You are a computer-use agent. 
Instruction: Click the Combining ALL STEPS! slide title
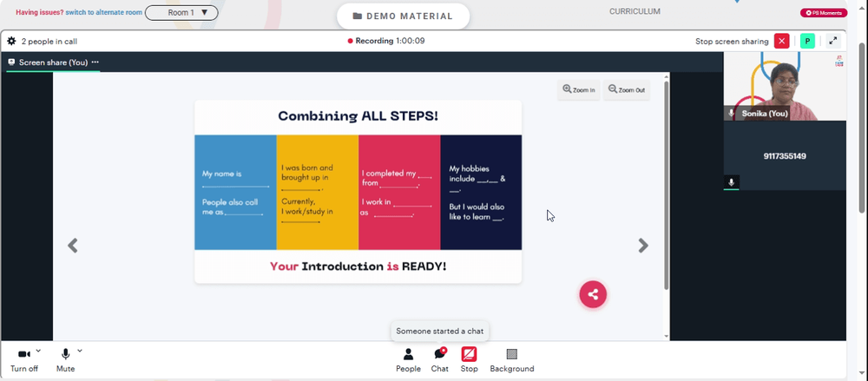358,115
